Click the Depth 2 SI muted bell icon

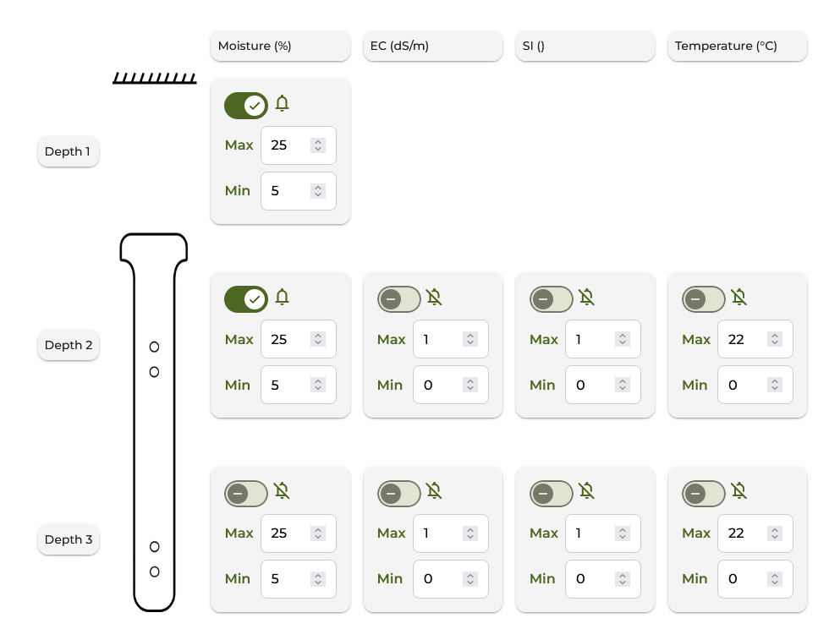tap(587, 298)
